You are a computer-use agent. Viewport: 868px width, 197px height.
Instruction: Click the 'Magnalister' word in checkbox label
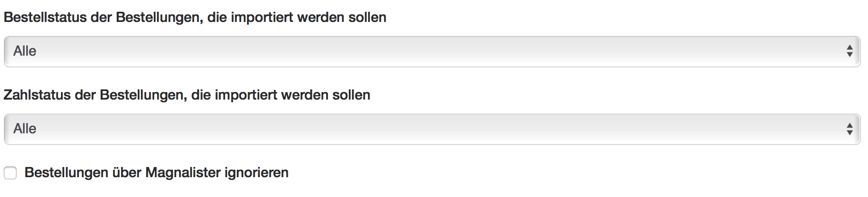click(x=183, y=173)
